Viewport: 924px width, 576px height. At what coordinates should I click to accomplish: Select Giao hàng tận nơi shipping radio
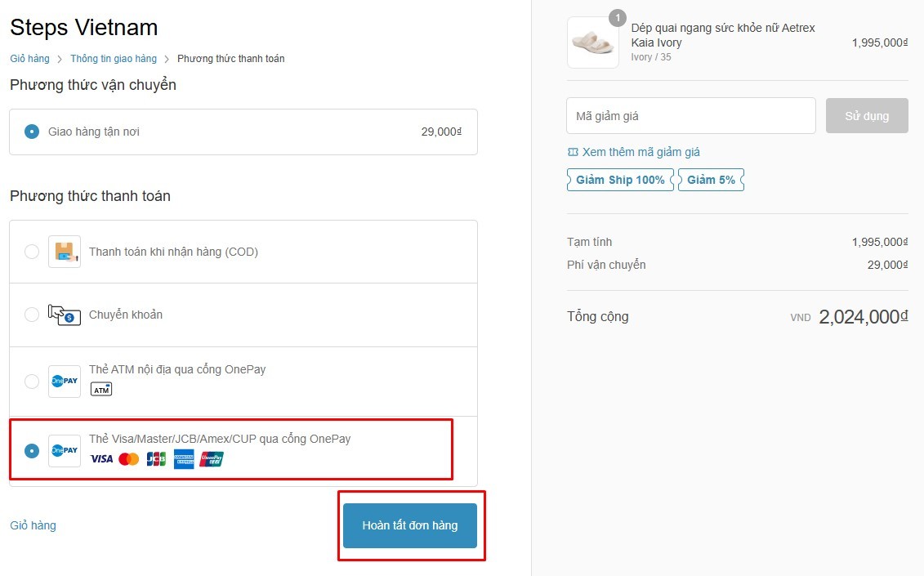(32, 132)
